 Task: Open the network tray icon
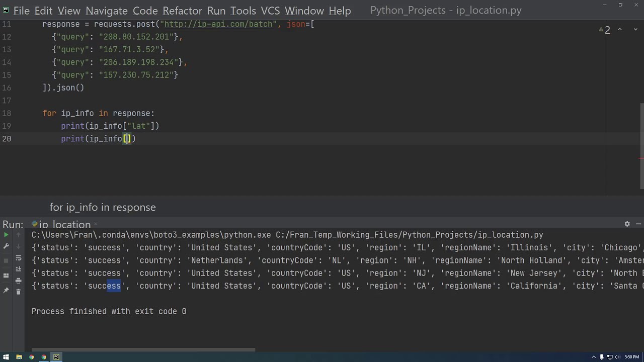click(x=609, y=357)
